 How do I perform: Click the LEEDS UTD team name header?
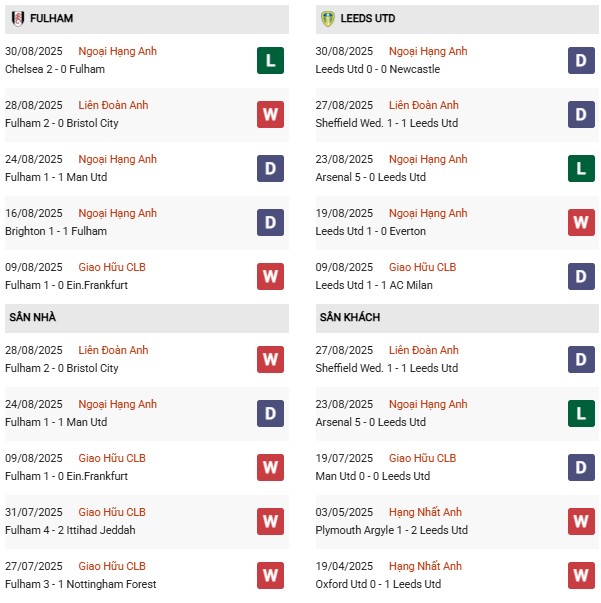point(368,18)
